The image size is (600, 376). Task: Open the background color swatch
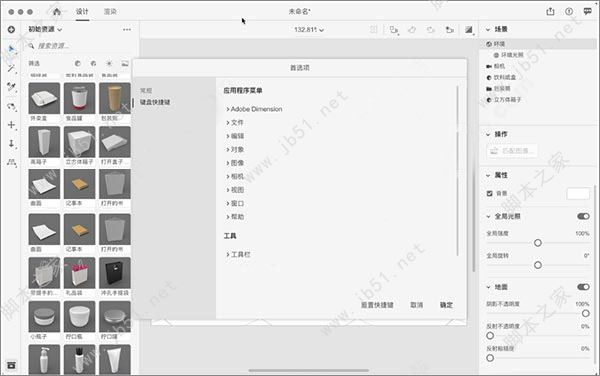point(578,194)
